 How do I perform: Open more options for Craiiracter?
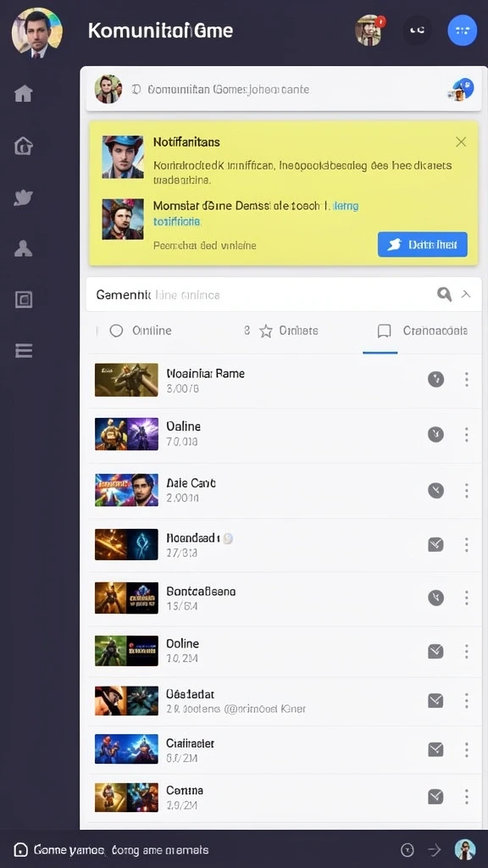pos(467,749)
